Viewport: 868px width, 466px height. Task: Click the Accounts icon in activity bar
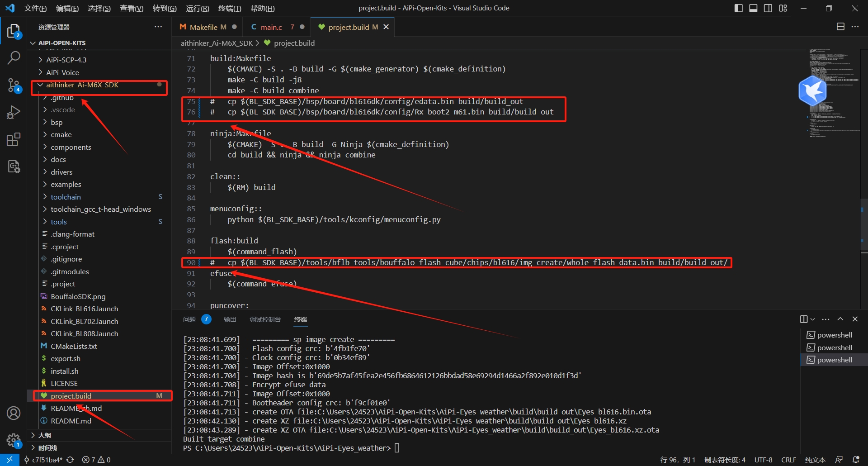(x=14, y=413)
